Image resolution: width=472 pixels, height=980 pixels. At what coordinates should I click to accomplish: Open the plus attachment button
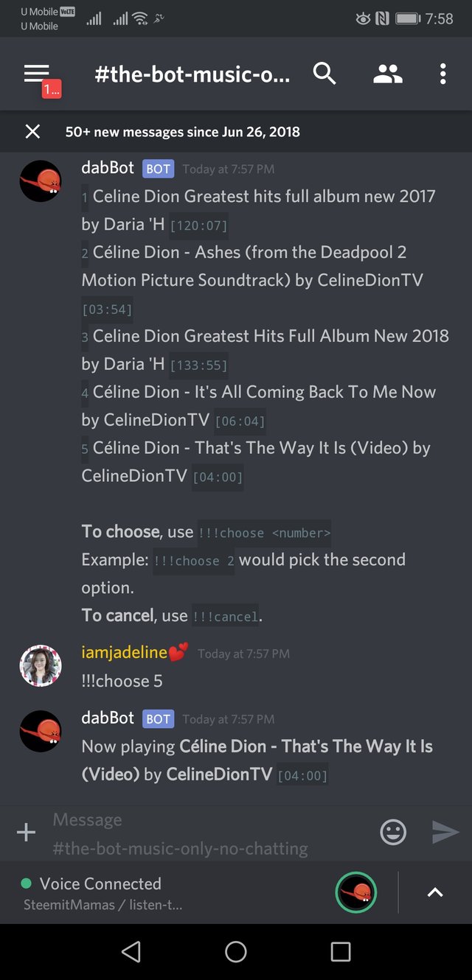point(26,833)
